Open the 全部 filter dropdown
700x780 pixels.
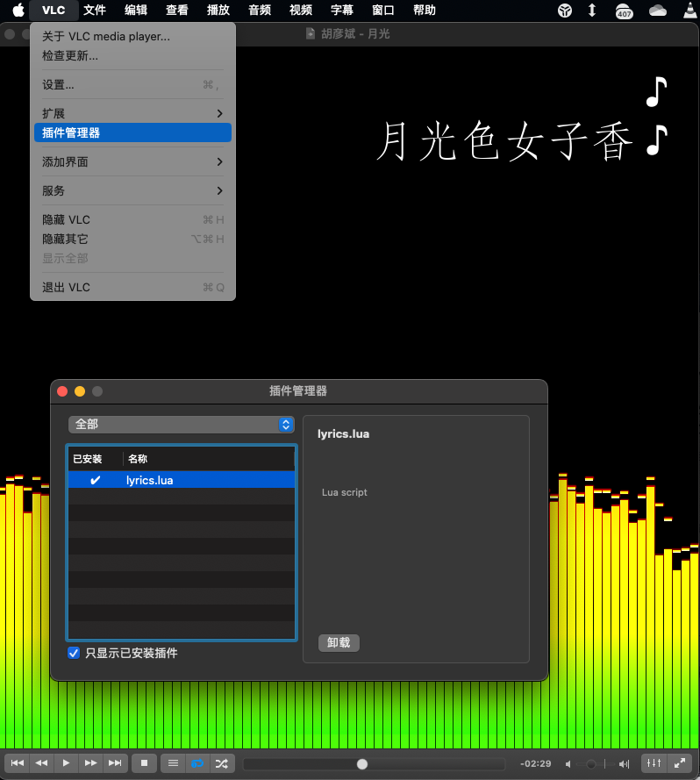[x=182, y=425]
